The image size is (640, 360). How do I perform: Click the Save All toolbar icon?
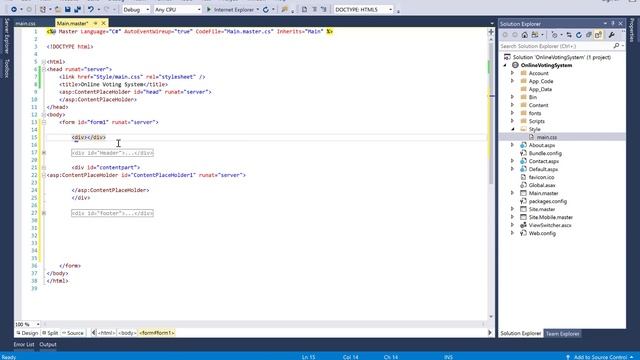(77, 9)
